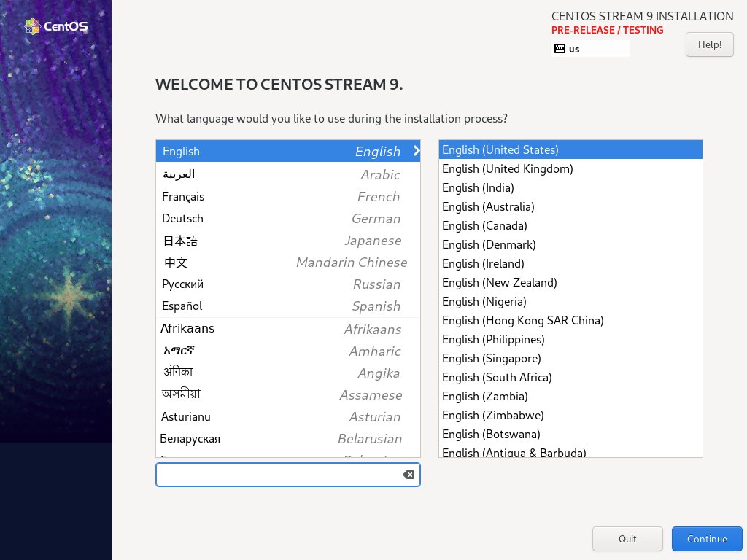Pick English (Singapore) locale
The height and width of the screenshot is (560, 747).
click(x=570, y=358)
